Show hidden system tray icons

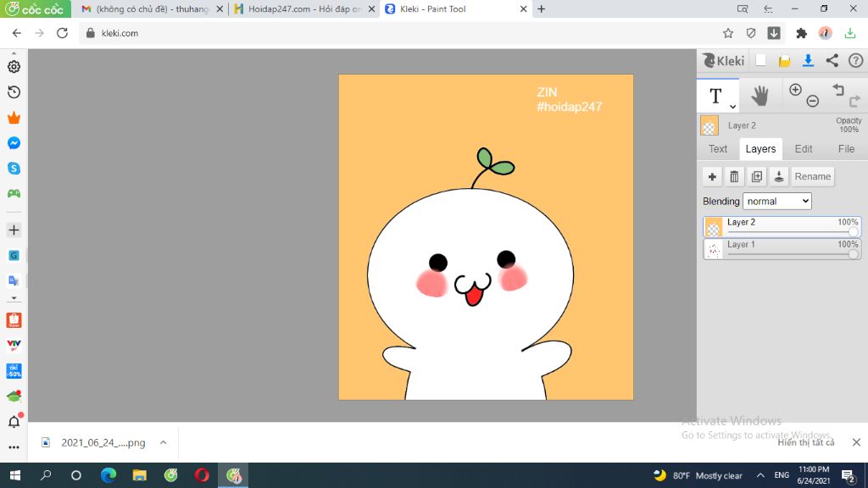click(x=760, y=475)
